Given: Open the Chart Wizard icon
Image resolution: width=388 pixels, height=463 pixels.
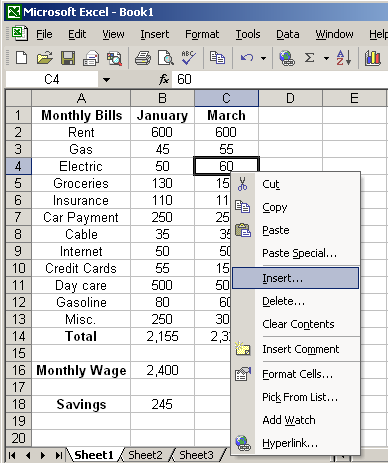Looking at the screenshot, I should point(373,58).
